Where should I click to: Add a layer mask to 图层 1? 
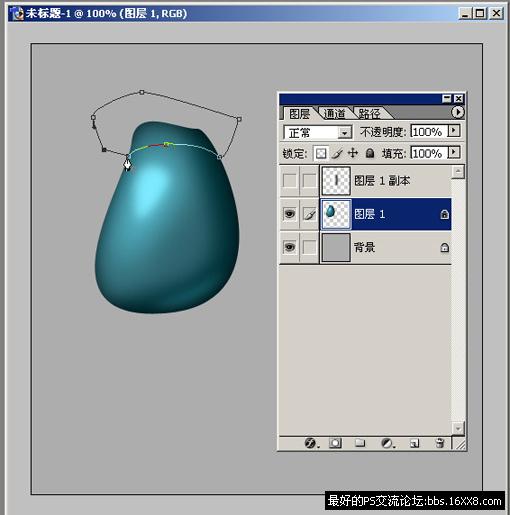(335, 443)
